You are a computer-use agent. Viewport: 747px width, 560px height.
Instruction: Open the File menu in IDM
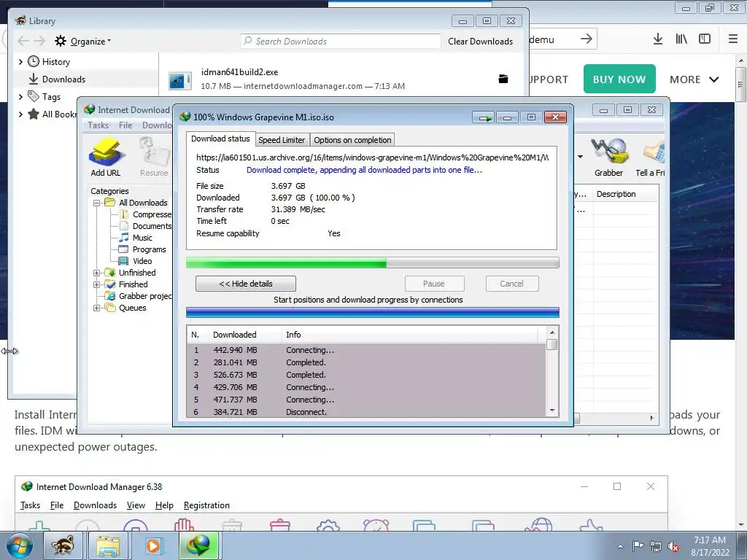point(125,125)
